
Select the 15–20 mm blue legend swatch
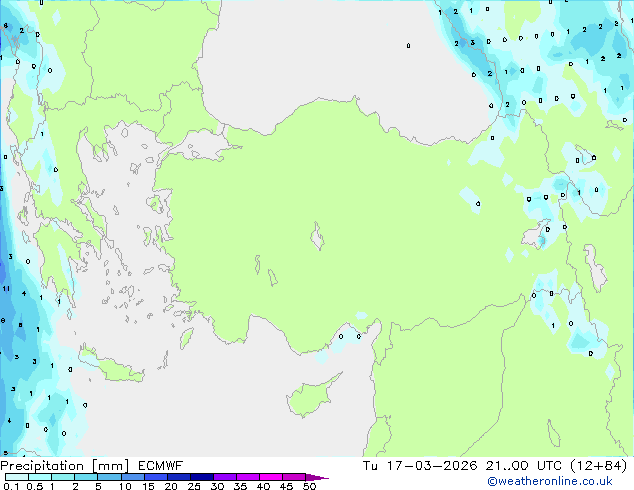155,477
